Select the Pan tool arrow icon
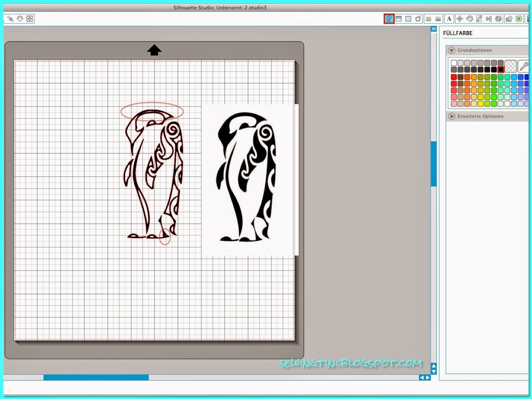532x399 pixels. pos(20,19)
